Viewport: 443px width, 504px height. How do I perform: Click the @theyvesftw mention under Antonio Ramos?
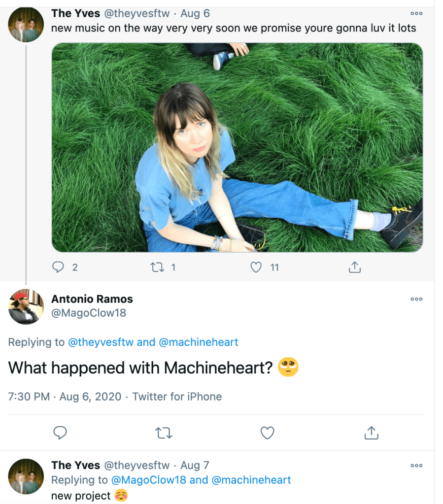pyautogui.click(x=101, y=342)
